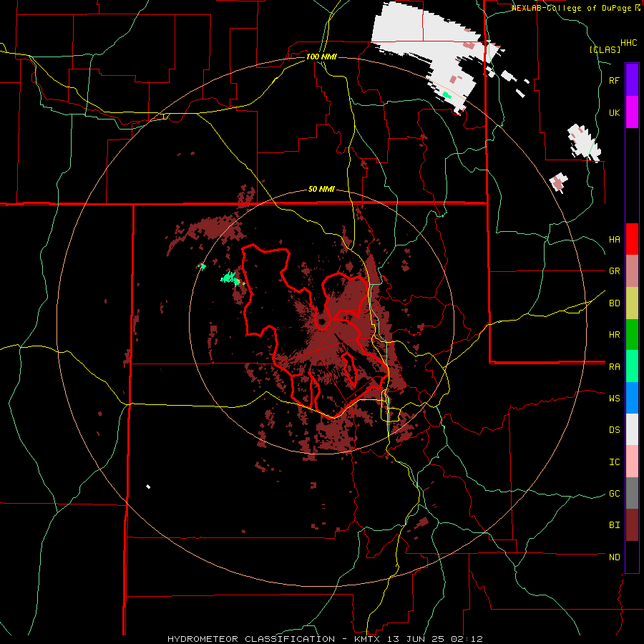Select the BD yellow legend color block
This screenshot has height=644, width=644.
[x=632, y=303]
